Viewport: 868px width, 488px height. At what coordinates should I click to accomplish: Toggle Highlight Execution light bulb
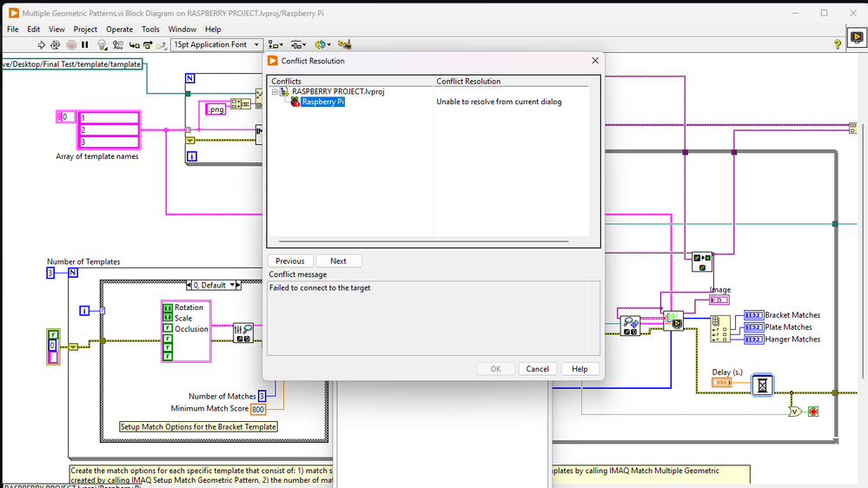point(102,45)
